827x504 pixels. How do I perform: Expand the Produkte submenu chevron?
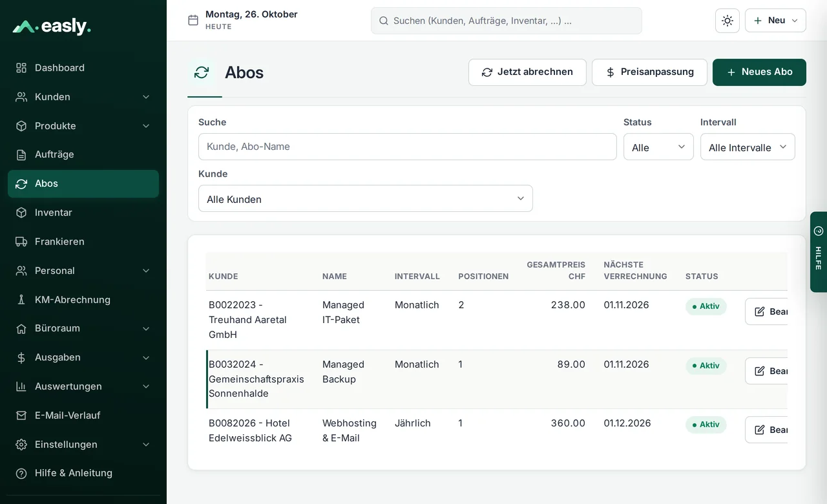tap(146, 126)
